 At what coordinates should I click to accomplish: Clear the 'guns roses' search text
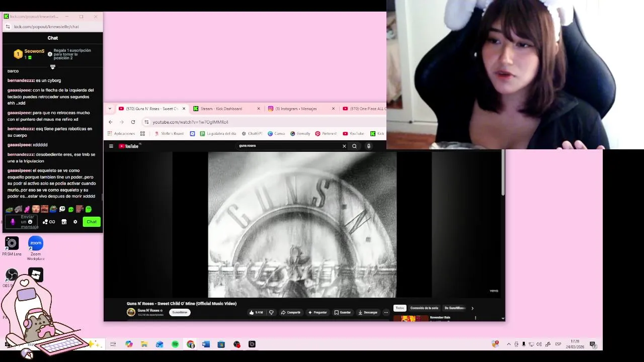point(344,146)
